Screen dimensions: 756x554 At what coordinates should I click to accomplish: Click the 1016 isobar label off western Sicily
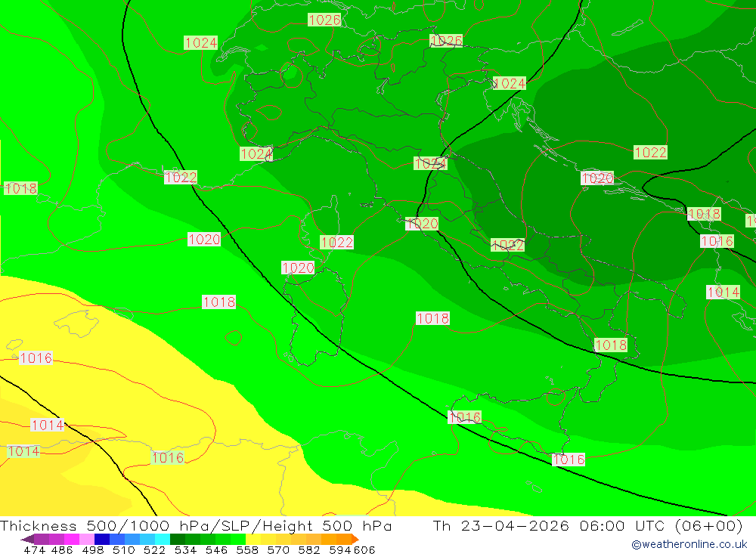point(464,417)
